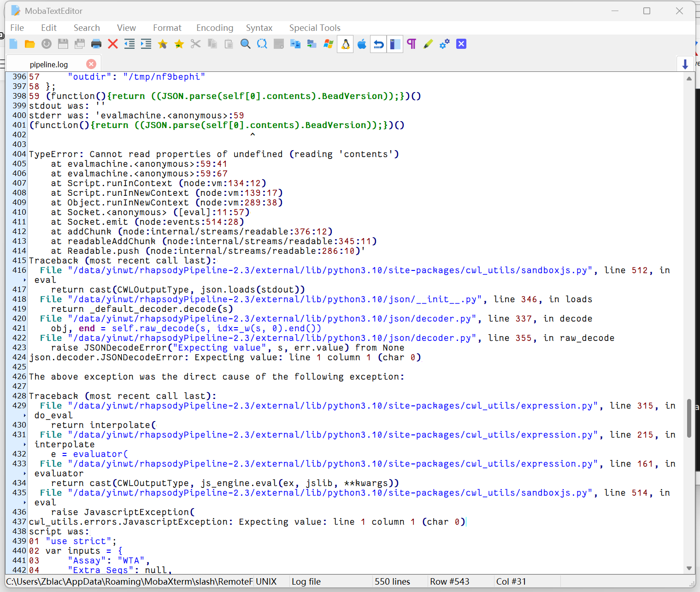700x592 pixels.
Task: Open the Search menu
Action: tap(87, 28)
